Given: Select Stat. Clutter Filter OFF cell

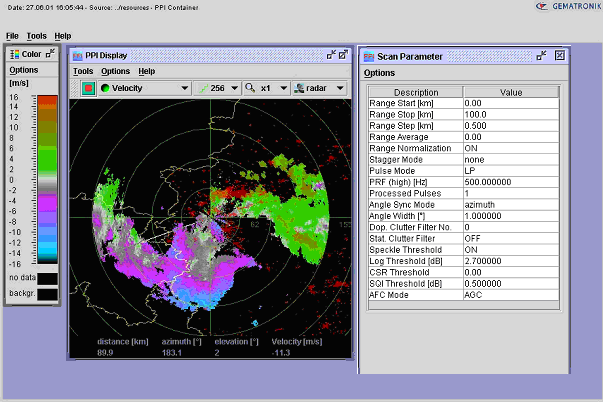Looking at the screenshot, I should point(511,238).
